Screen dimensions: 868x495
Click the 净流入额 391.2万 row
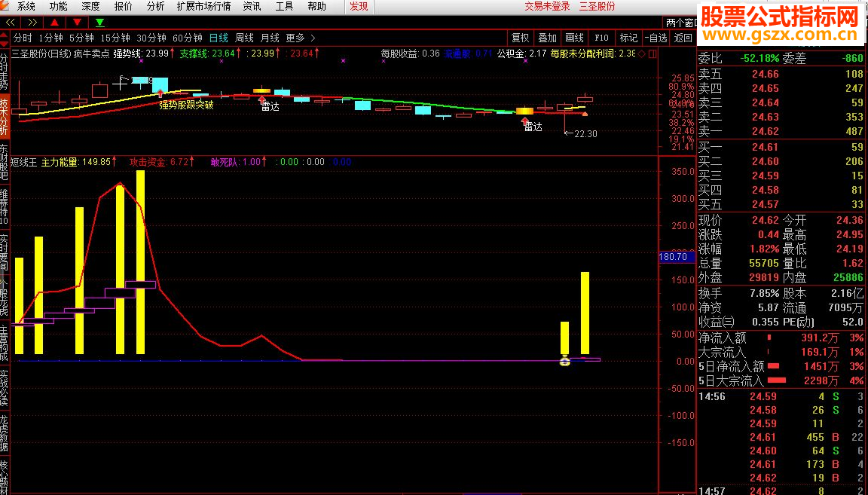pyautogui.click(x=781, y=338)
